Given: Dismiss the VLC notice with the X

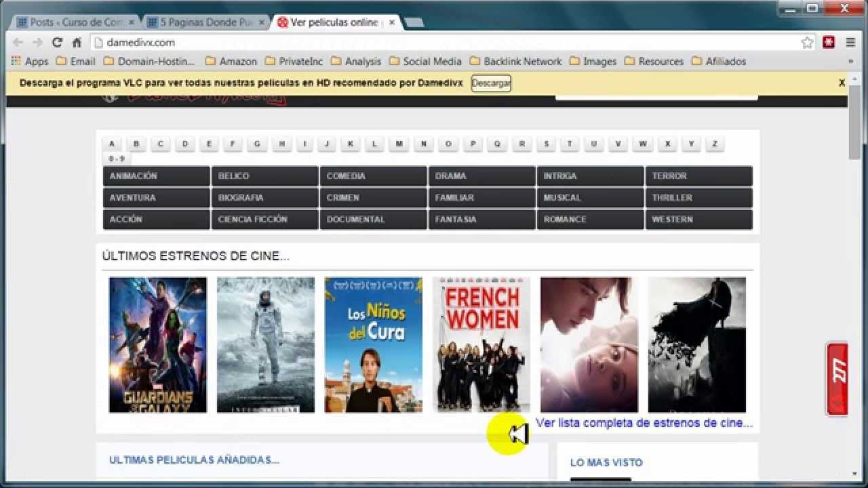Looking at the screenshot, I should [842, 83].
